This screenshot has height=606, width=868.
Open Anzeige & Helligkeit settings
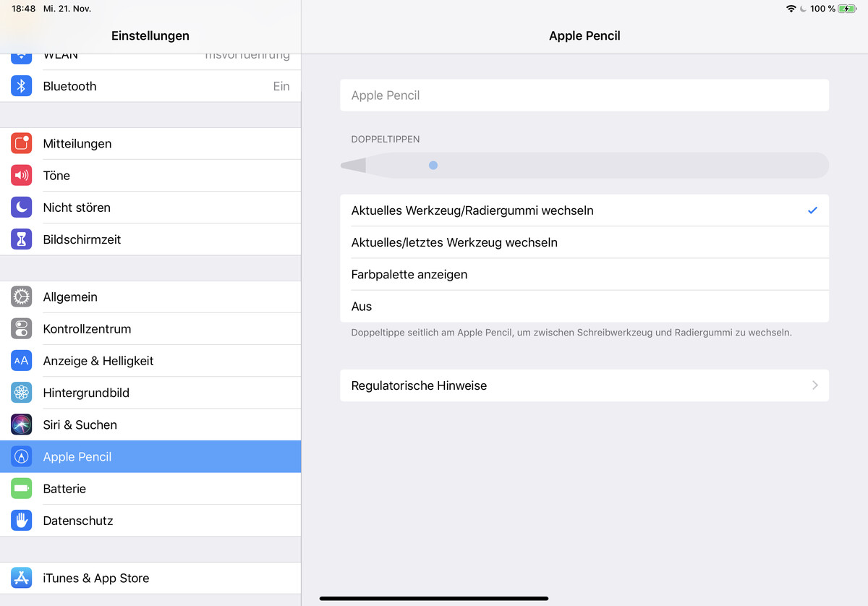point(98,361)
